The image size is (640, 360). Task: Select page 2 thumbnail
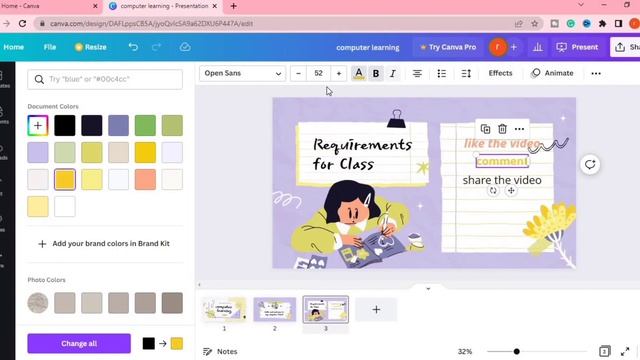pos(275,309)
